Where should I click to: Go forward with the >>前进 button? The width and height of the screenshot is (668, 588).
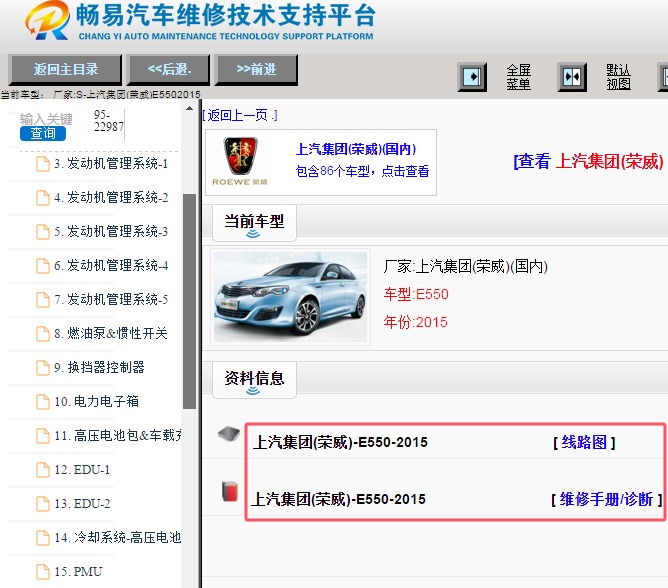tap(256, 69)
